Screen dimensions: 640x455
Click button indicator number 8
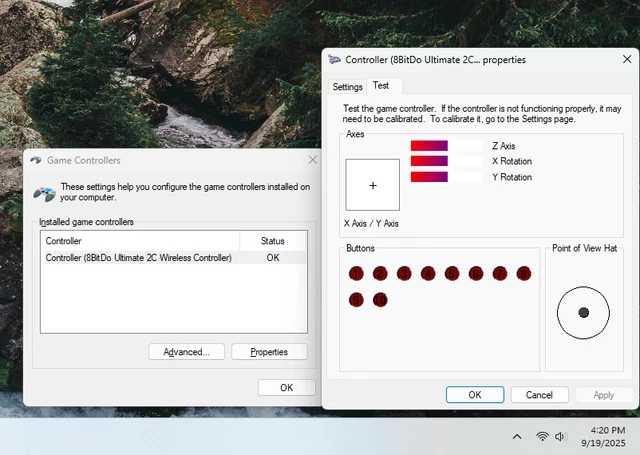point(524,273)
